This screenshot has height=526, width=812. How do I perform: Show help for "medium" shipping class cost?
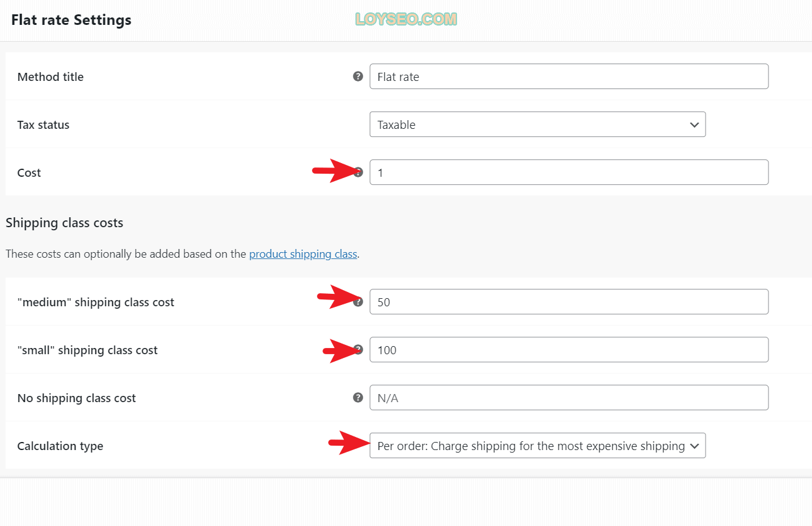point(358,302)
